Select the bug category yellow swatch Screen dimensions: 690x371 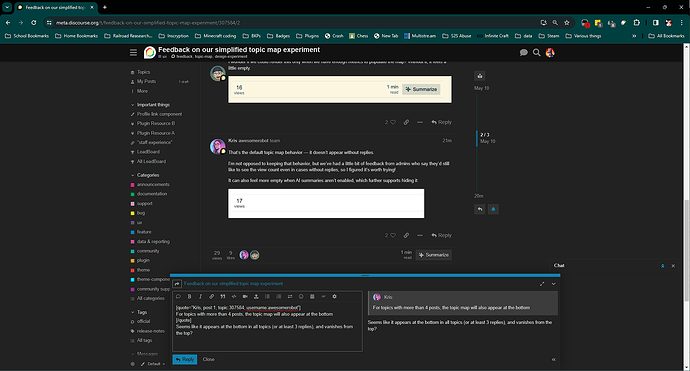132,213
